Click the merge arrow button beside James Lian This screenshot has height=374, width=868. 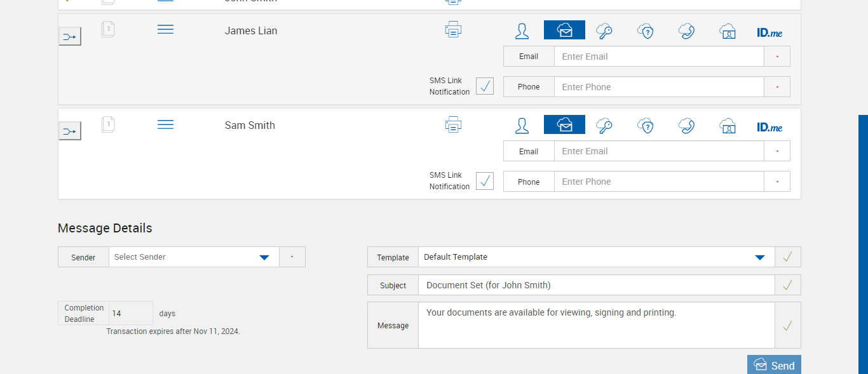(70, 37)
